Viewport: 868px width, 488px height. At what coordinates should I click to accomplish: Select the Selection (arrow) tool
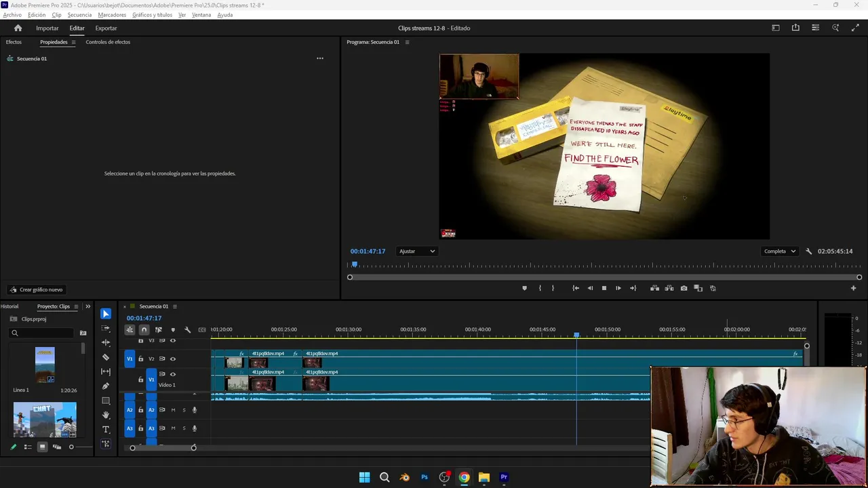(106, 314)
